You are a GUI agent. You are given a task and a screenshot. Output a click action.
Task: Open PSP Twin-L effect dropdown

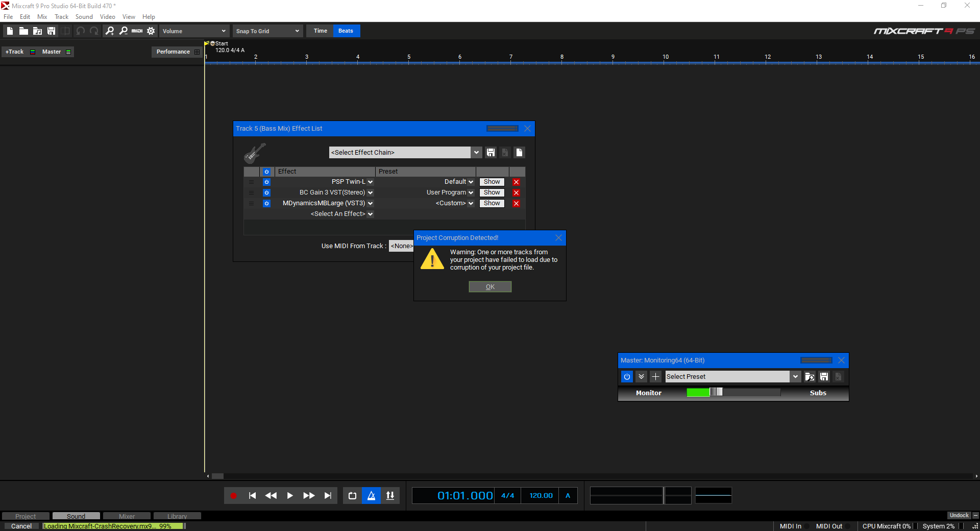(x=371, y=182)
